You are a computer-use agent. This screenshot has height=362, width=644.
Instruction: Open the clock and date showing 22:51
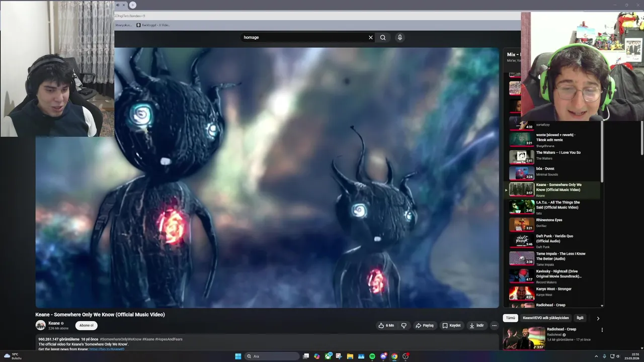[631, 356]
